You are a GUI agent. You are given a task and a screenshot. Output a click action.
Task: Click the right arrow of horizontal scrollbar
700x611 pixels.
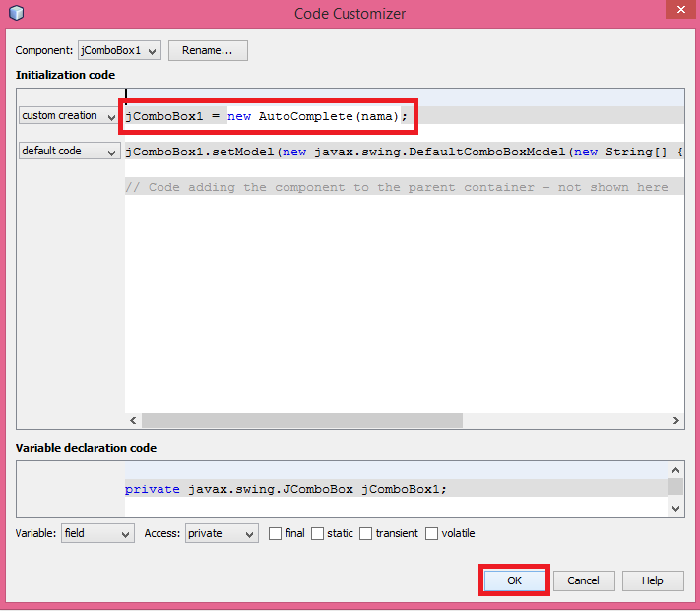point(676,420)
